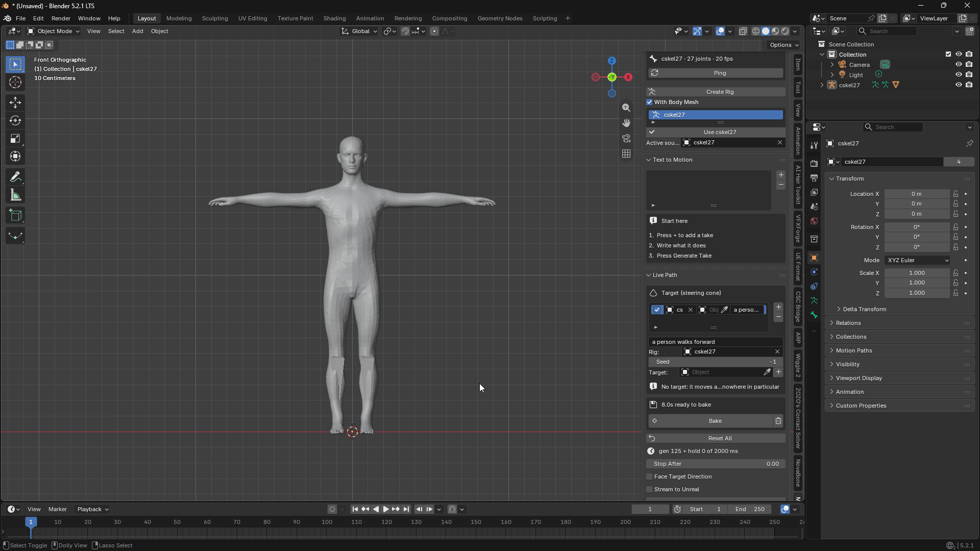Screen dimensions: 980x551
Task: Click eyedropper next to Target Object field
Action: point(767,372)
